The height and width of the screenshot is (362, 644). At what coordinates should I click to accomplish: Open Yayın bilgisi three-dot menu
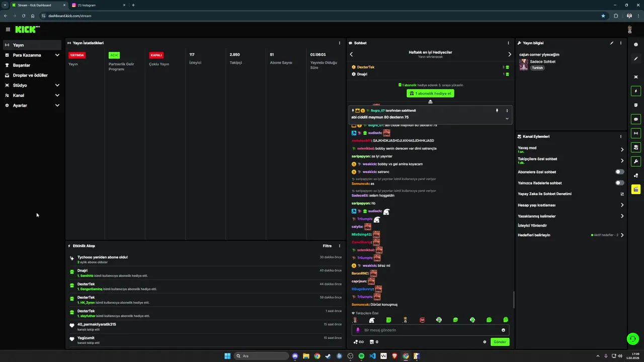pos(621,43)
